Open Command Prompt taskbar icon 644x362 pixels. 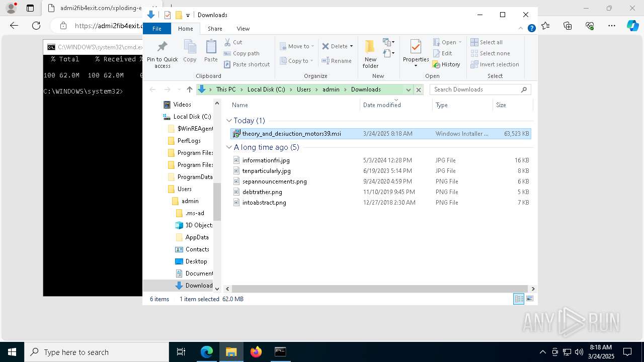(280, 352)
